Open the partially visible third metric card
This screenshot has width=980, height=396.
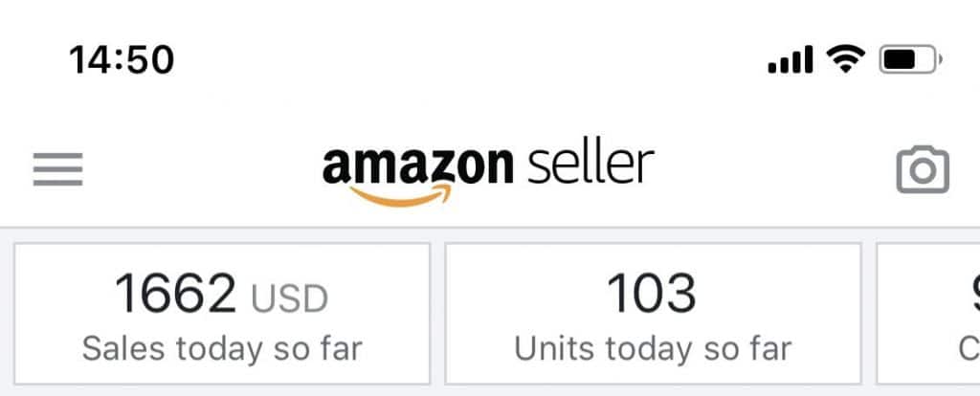928,313
